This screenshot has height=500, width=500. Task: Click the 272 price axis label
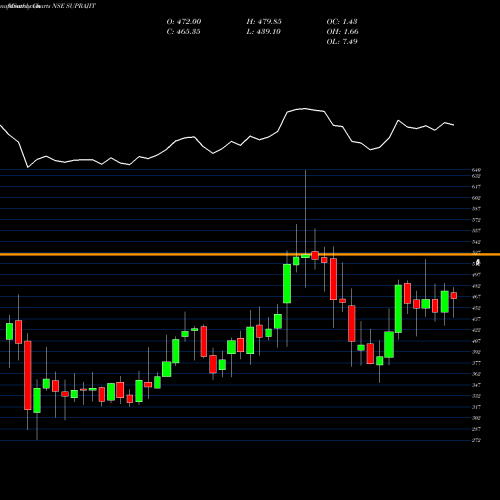476,440
